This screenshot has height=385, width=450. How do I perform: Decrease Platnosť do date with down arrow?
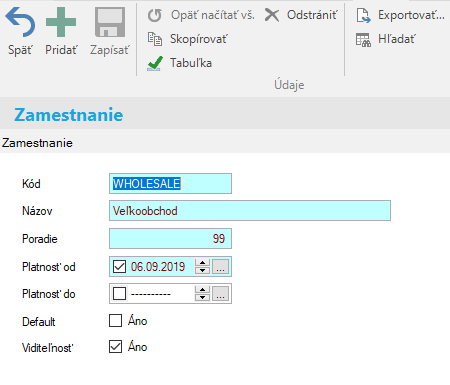(x=202, y=297)
